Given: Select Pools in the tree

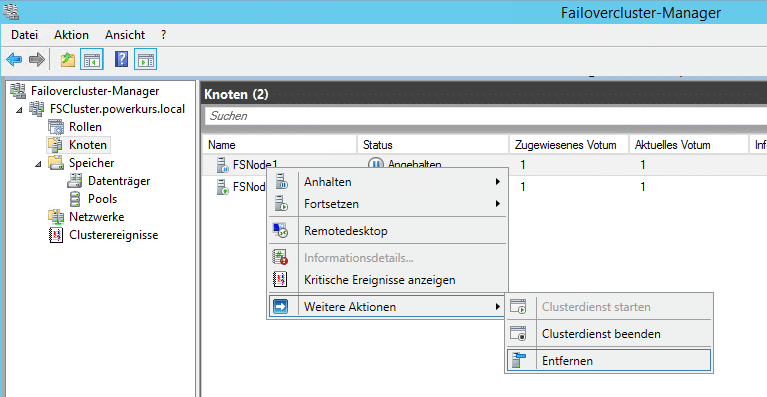Looking at the screenshot, I should [x=102, y=199].
